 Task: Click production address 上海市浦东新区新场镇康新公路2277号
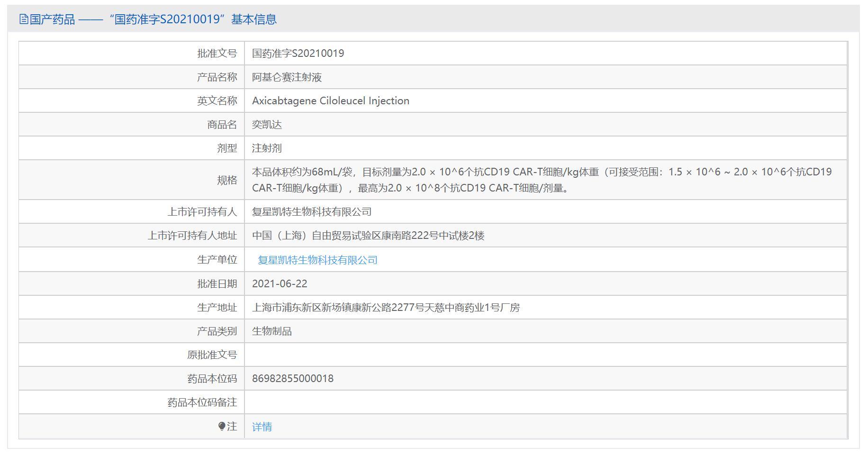pyautogui.click(x=386, y=307)
